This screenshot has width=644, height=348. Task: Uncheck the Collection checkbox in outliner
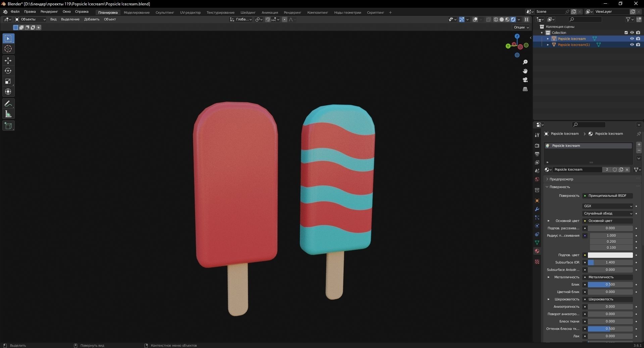[x=626, y=33]
